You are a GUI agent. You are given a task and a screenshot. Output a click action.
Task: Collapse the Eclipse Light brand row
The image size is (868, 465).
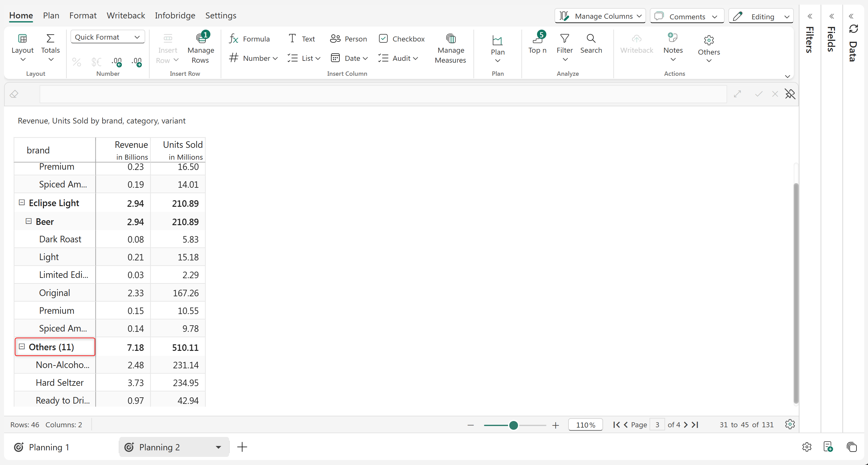tap(22, 203)
